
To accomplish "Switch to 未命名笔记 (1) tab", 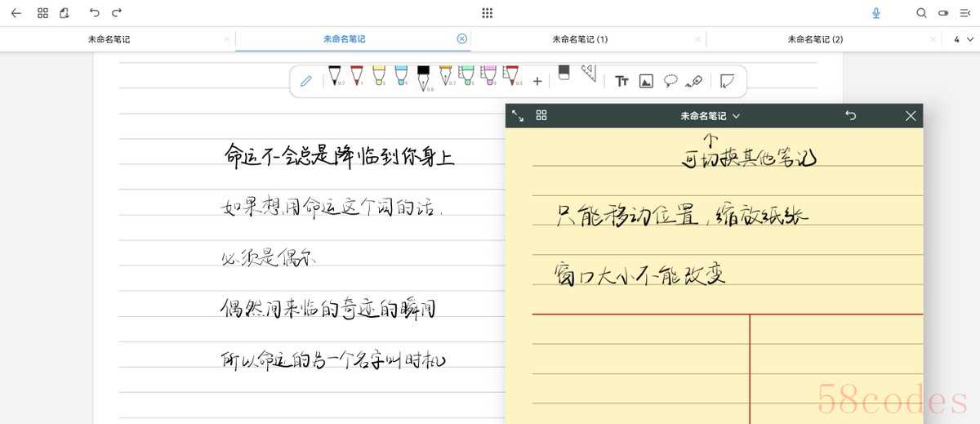I will pyautogui.click(x=580, y=39).
